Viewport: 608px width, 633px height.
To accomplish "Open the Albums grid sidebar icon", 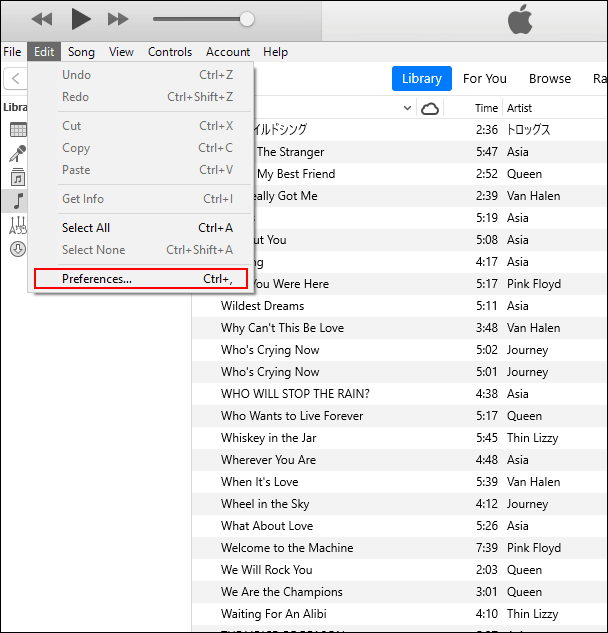I will pos(18,130).
